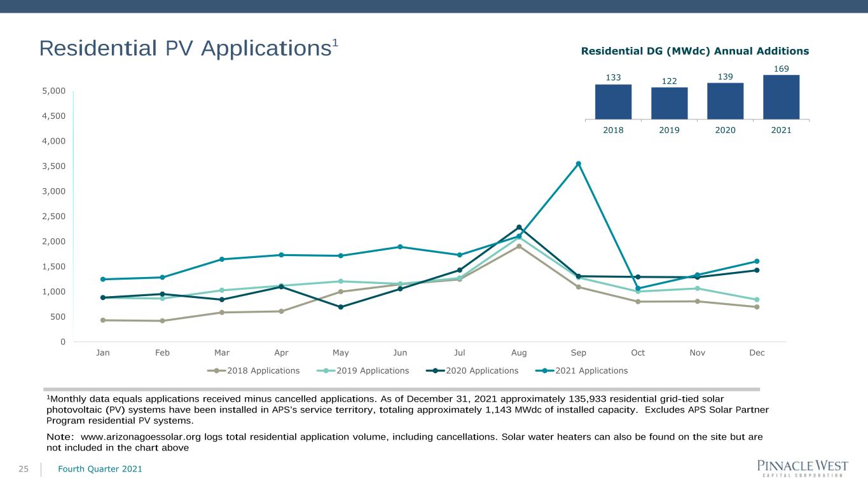This screenshot has height=488, width=868.
Task: Click the 2020 August peak data point
Action: click(x=519, y=227)
